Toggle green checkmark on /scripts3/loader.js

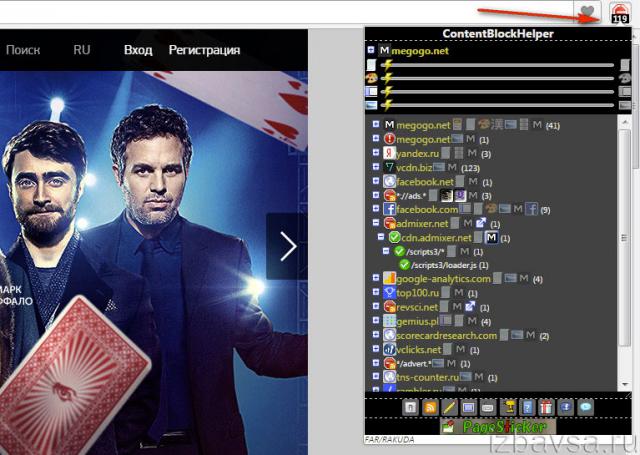pyautogui.click(x=404, y=265)
